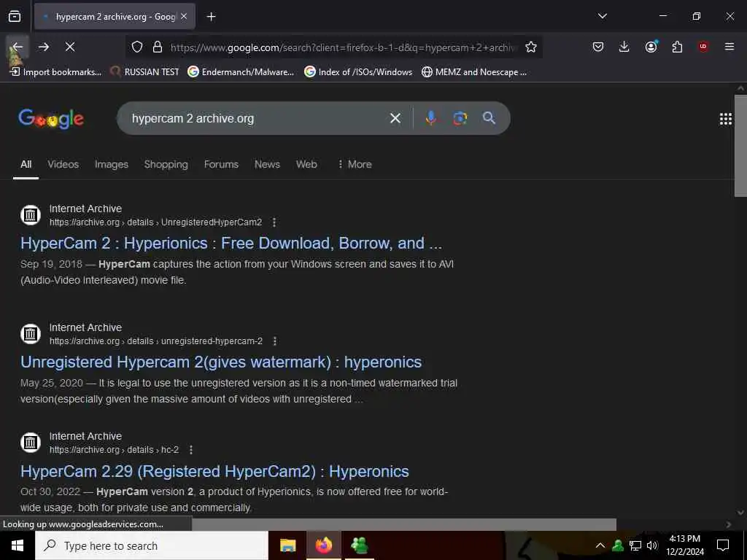Click the Google search magnifier button
This screenshot has width=747, height=560.
tap(489, 118)
